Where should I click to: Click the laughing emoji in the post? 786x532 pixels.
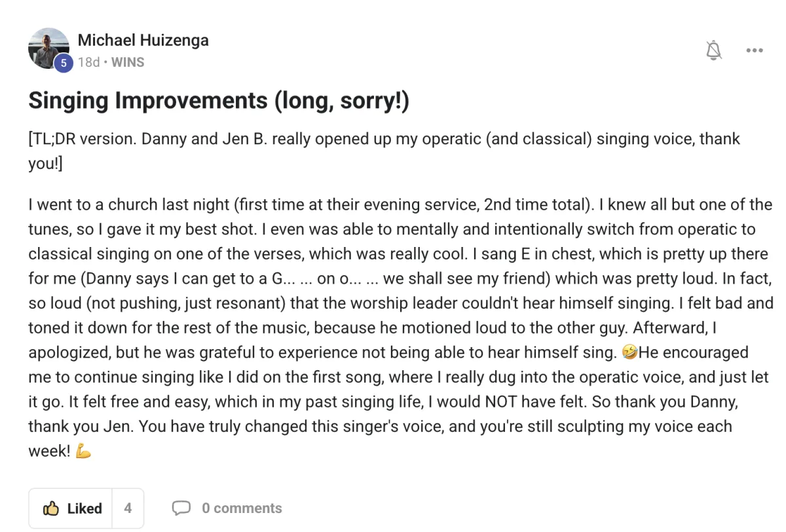[629, 352]
